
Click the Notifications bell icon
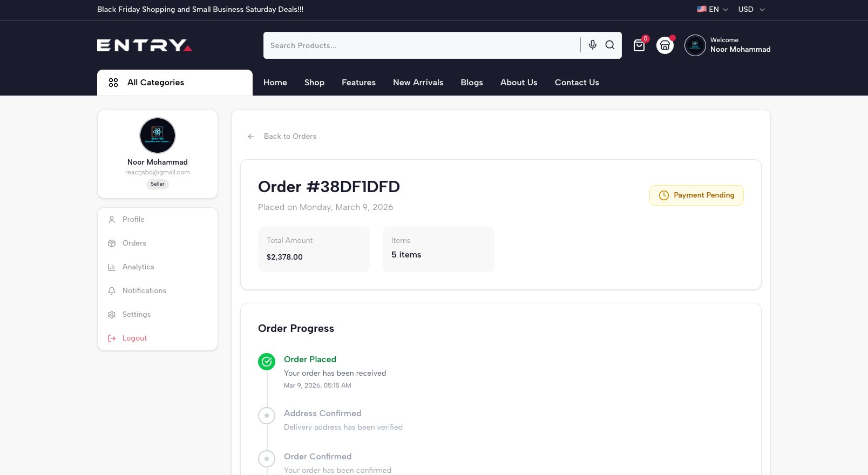click(112, 291)
